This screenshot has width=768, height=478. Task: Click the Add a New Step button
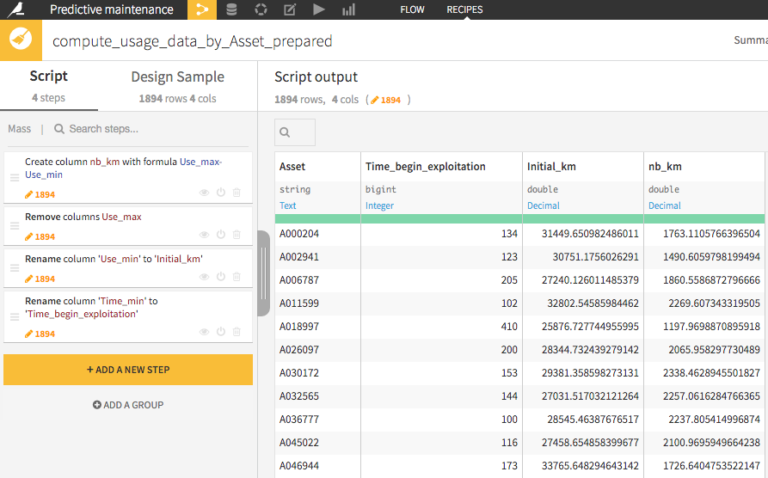coord(127,370)
